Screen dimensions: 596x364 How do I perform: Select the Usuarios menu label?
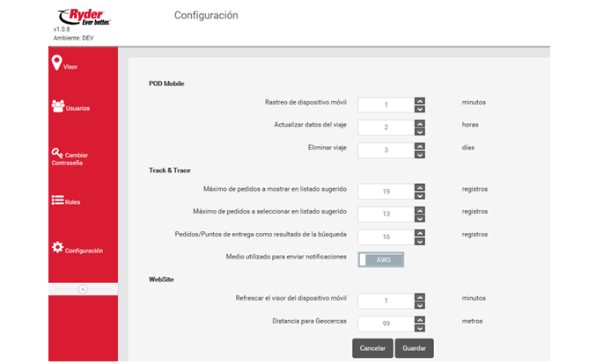pos(77,108)
